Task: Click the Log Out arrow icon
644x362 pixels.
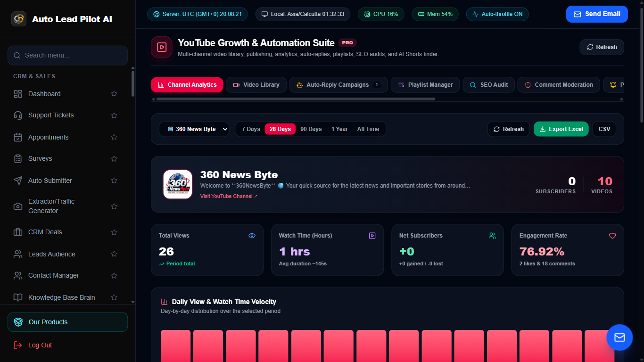Action: [x=18, y=345]
